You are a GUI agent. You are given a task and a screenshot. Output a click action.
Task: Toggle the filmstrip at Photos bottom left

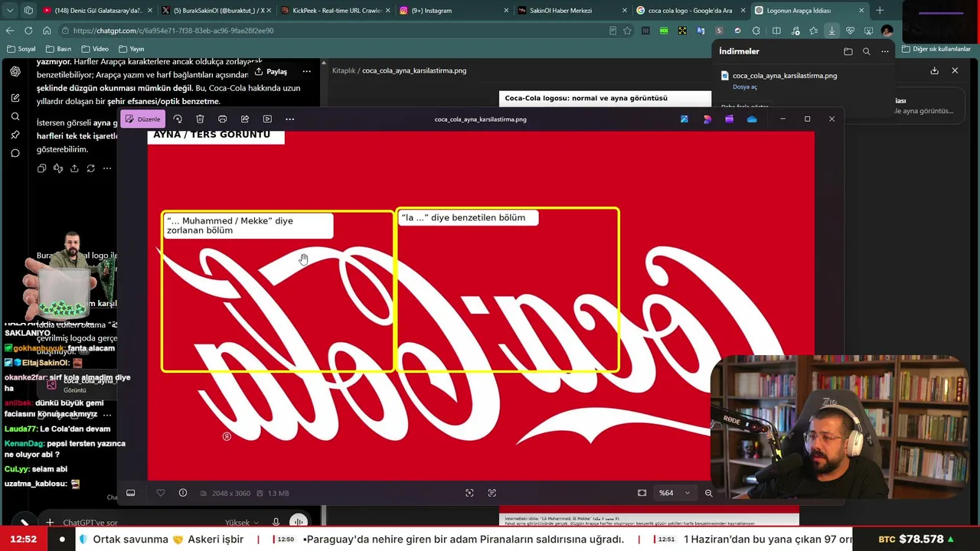tap(131, 493)
